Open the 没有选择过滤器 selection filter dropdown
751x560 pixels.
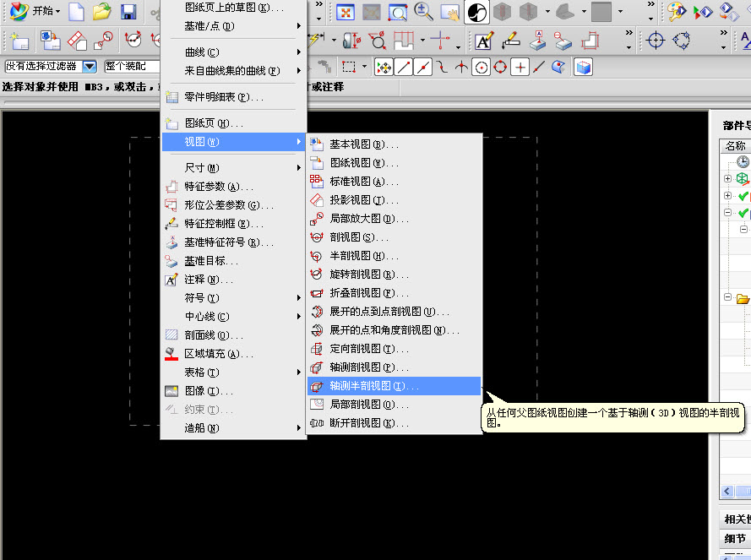coord(90,67)
